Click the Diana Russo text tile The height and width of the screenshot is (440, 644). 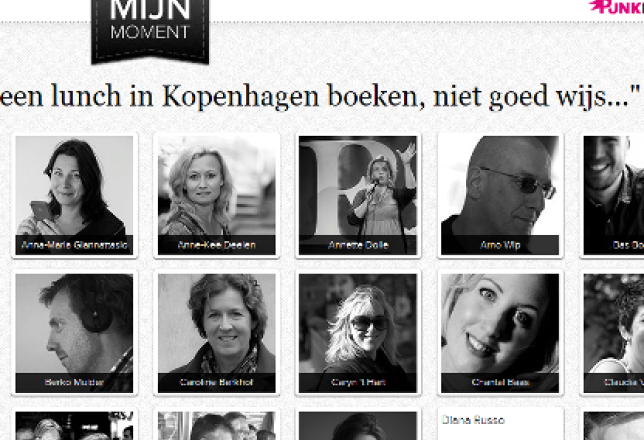(x=500, y=426)
